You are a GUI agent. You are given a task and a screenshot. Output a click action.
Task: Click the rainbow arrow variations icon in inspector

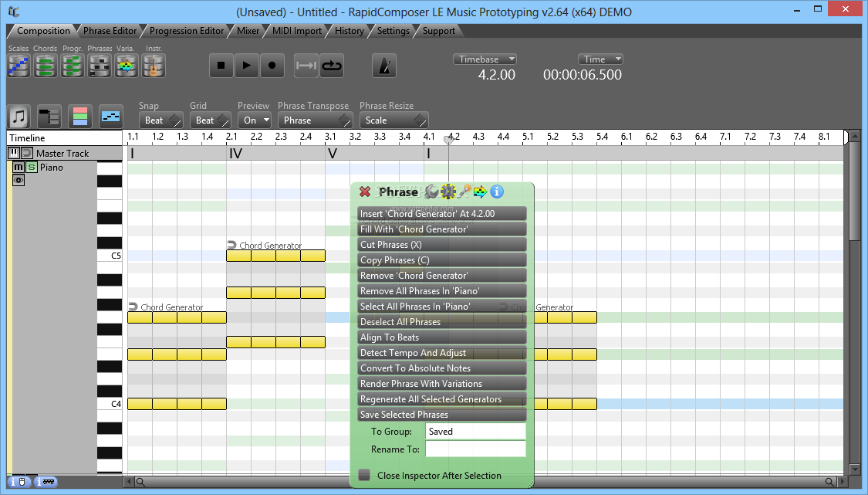(480, 192)
